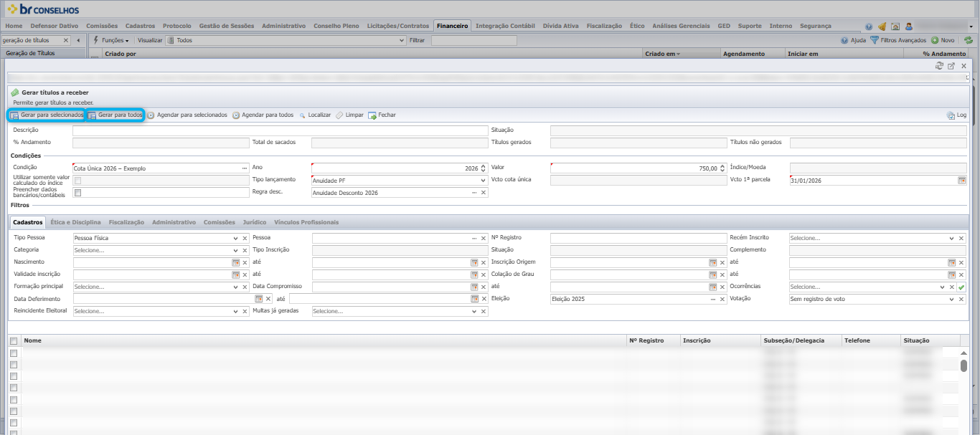The image size is (980, 435).
Task: Enable Preencher dados bancários/contábeis checkbox
Action: click(77, 193)
